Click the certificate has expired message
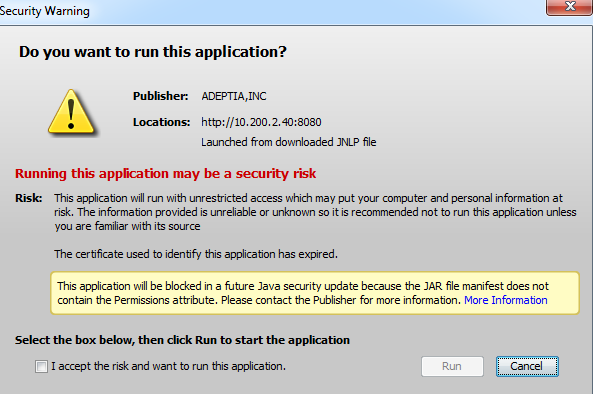 [x=196, y=254]
